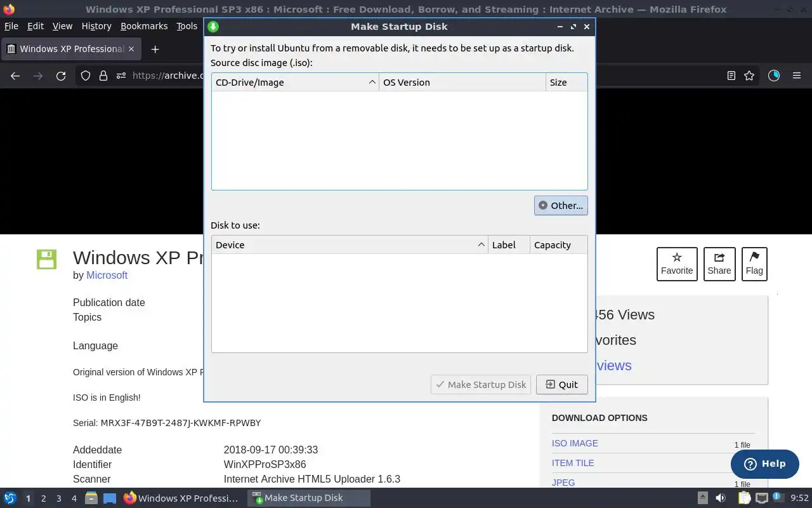Click the Make Startup Disk window menu icon
This screenshot has height=508, width=812.
[x=213, y=27]
